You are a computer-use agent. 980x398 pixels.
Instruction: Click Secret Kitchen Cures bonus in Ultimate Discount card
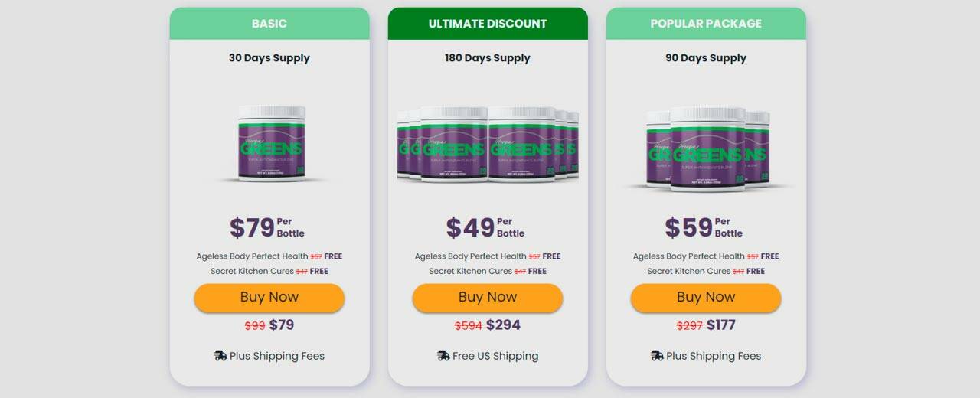tap(470, 271)
